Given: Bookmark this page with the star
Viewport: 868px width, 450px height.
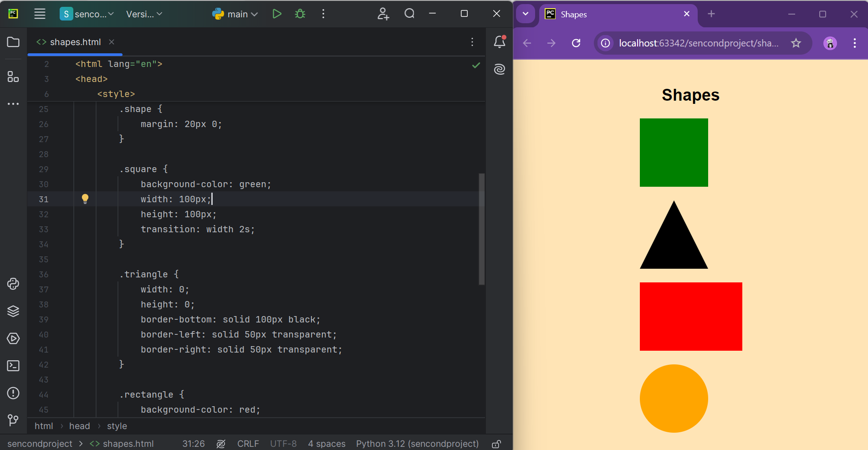Looking at the screenshot, I should [x=796, y=43].
